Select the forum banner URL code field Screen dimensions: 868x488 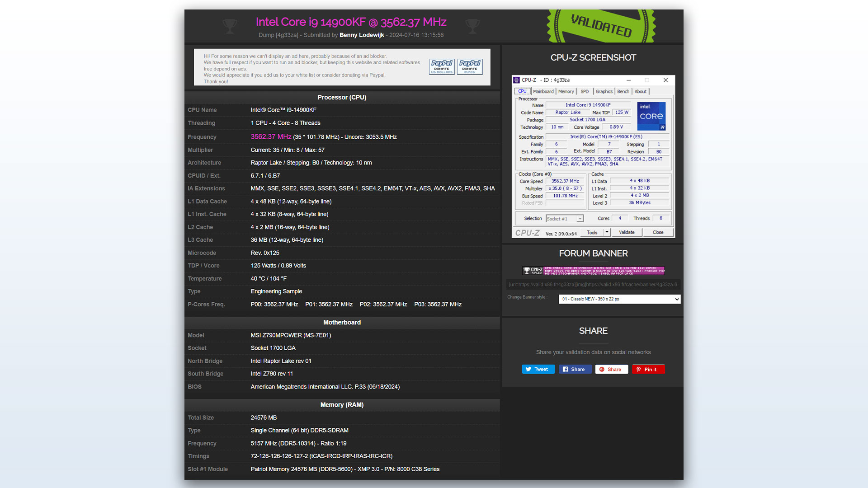point(593,285)
